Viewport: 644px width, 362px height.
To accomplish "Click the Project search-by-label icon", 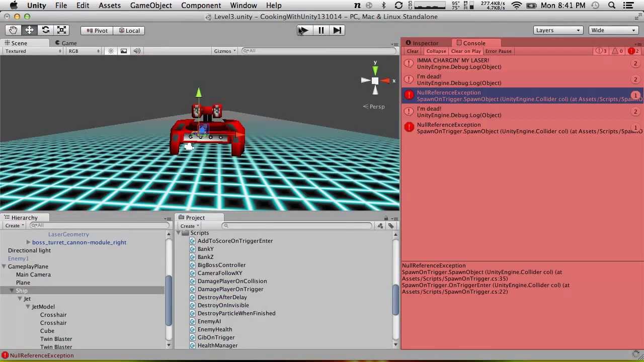I will pyautogui.click(x=391, y=226).
